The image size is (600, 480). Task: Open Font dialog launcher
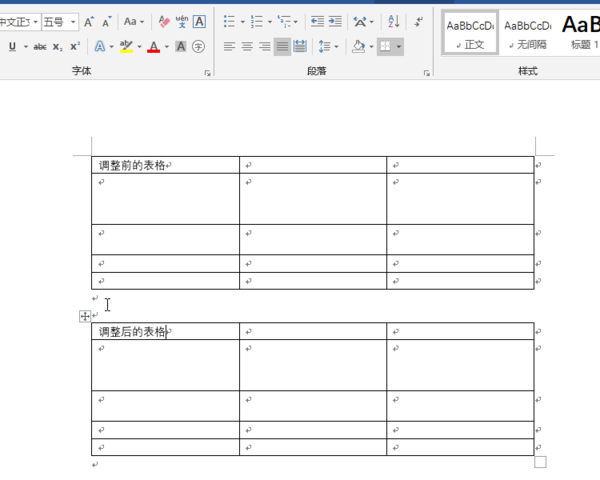pyautogui.click(x=207, y=73)
